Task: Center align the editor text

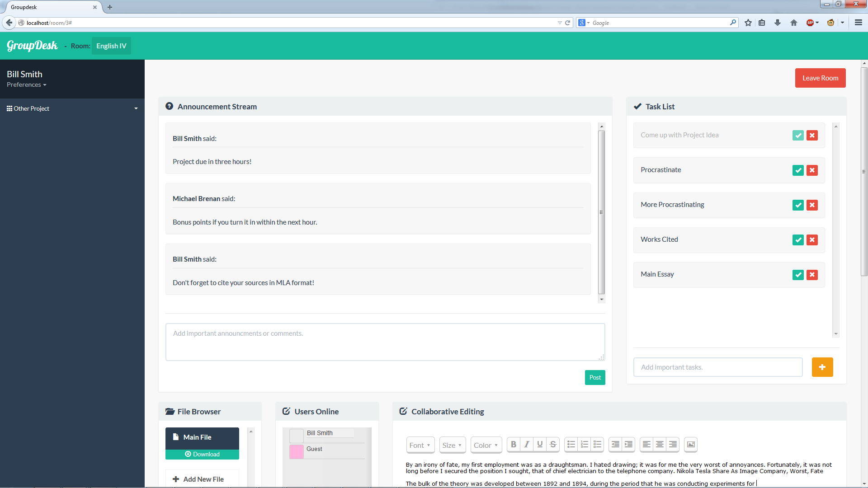Action: [660, 445]
